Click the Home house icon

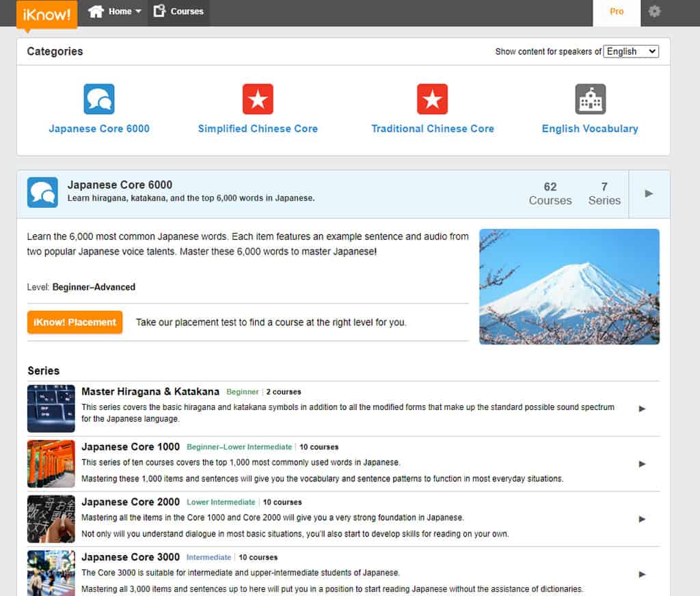click(x=96, y=10)
